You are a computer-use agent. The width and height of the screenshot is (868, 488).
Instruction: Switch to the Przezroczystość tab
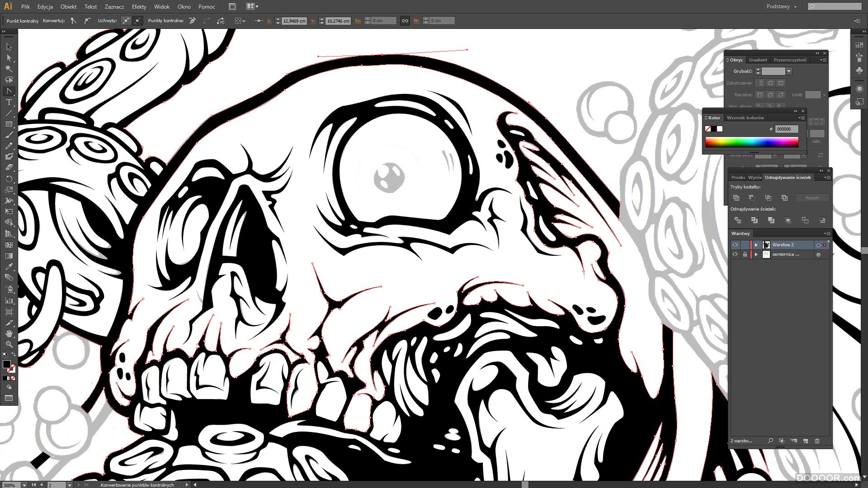[x=790, y=60]
